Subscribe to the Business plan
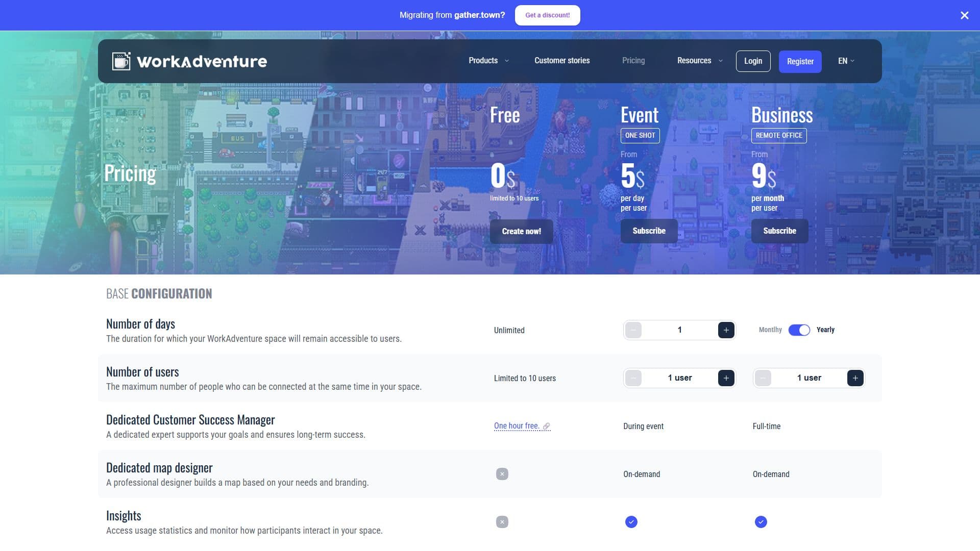The height and width of the screenshot is (551, 980). pyautogui.click(x=779, y=231)
